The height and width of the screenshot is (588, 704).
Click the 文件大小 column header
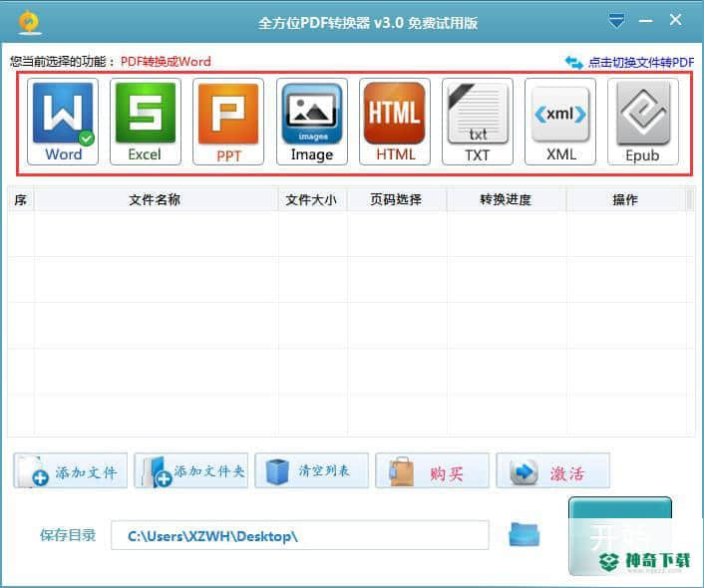[x=312, y=199]
